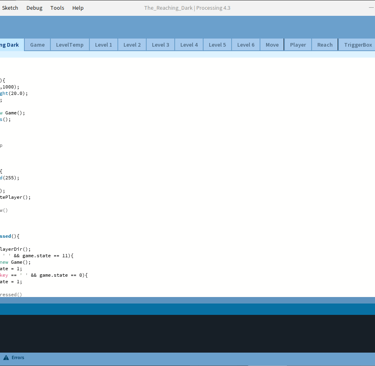Switch to the LevelTemp tab
The image size is (375, 366).
[x=70, y=45]
